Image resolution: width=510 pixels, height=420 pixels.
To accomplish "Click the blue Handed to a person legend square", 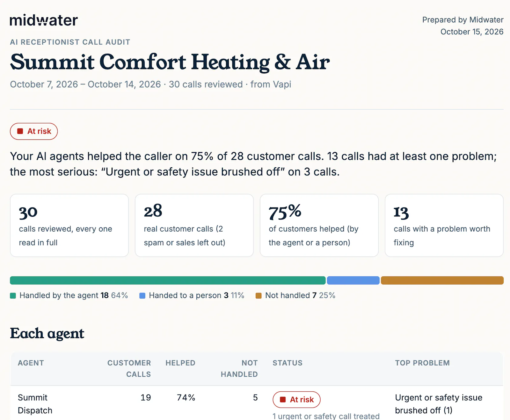I will click(142, 296).
